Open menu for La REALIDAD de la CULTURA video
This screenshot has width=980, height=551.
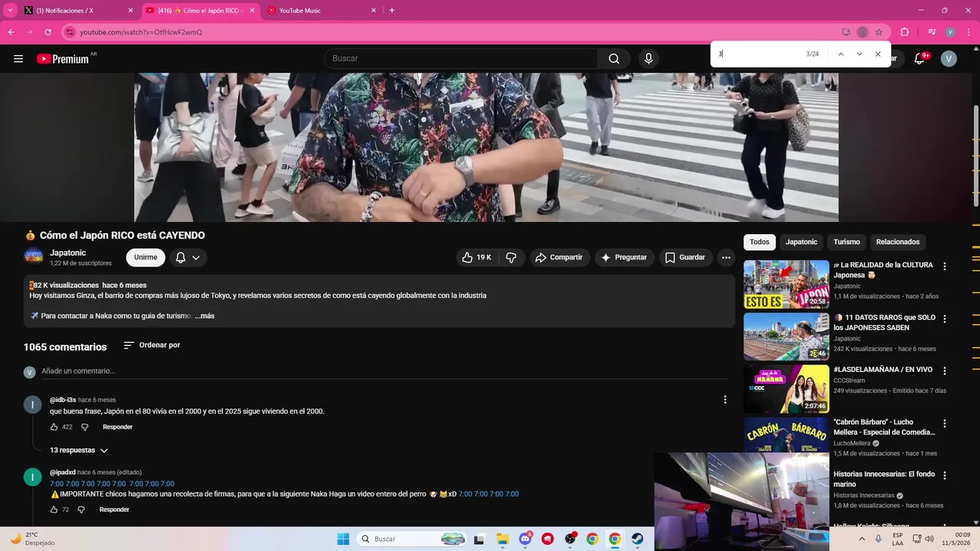pyautogui.click(x=944, y=266)
